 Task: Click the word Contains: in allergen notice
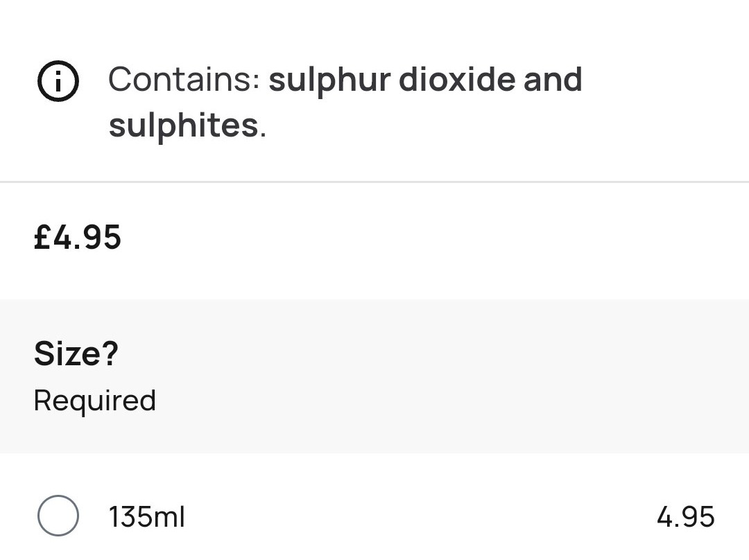point(184,79)
